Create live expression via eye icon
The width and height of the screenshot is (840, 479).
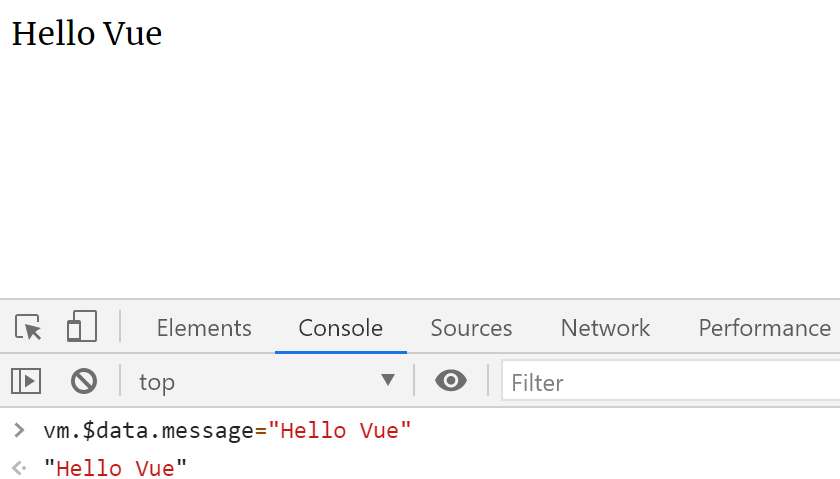[x=451, y=381]
